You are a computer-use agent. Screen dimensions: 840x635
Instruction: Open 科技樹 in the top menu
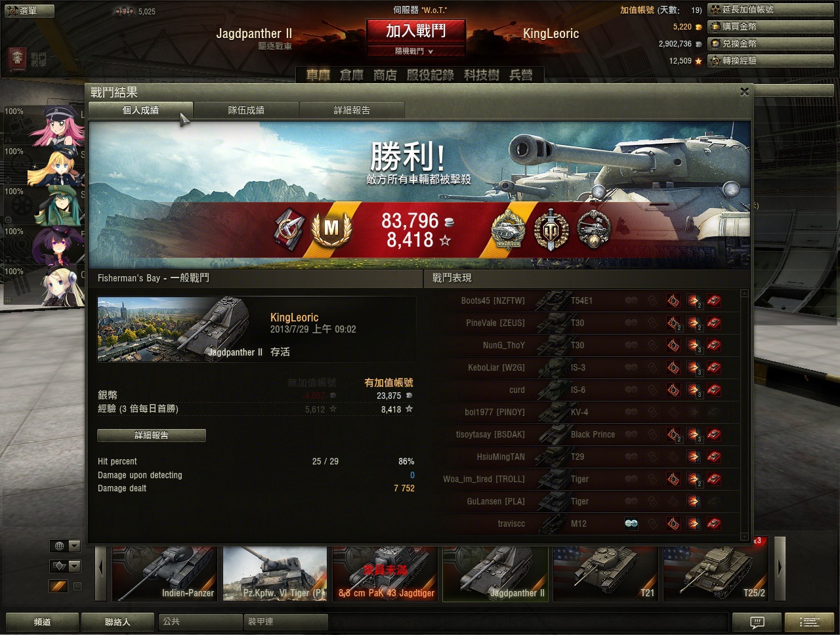[481, 75]
